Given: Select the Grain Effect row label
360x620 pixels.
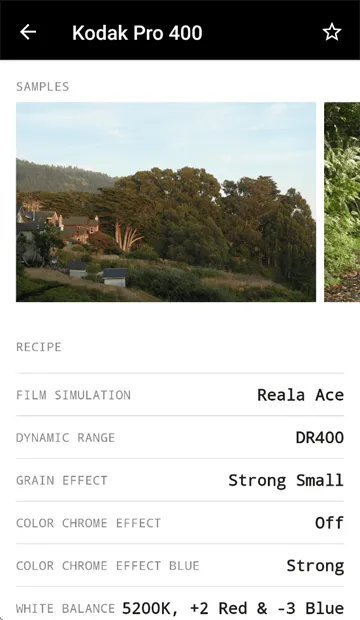Looking at the screenshot, I should (61, 480).
